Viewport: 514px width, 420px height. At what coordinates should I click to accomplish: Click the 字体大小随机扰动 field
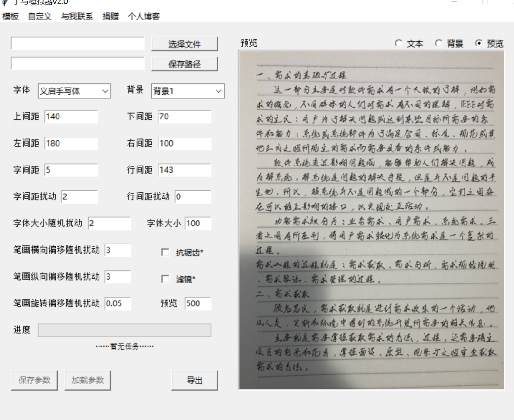click(x=109, y=224)
